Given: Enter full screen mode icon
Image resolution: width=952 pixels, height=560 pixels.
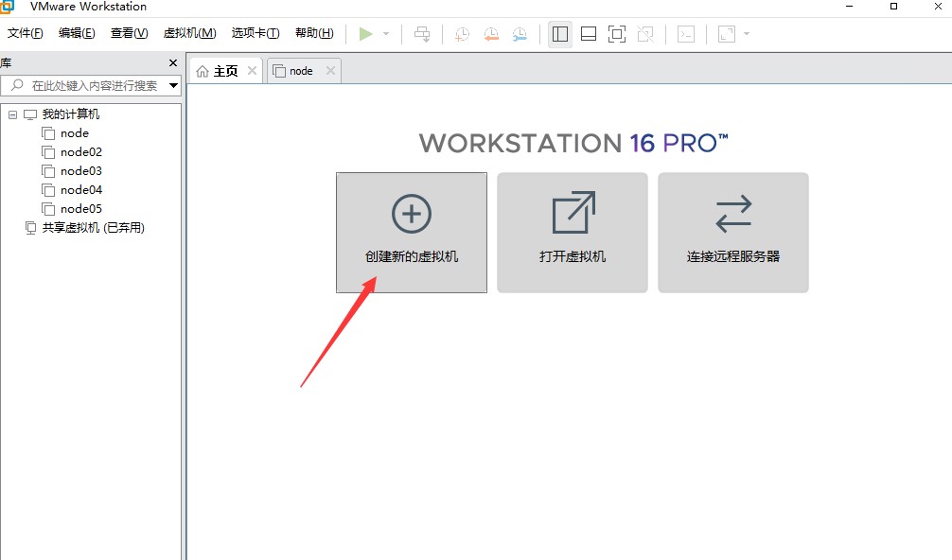Looking at the screenshot, I should click(x=617, y=34).
